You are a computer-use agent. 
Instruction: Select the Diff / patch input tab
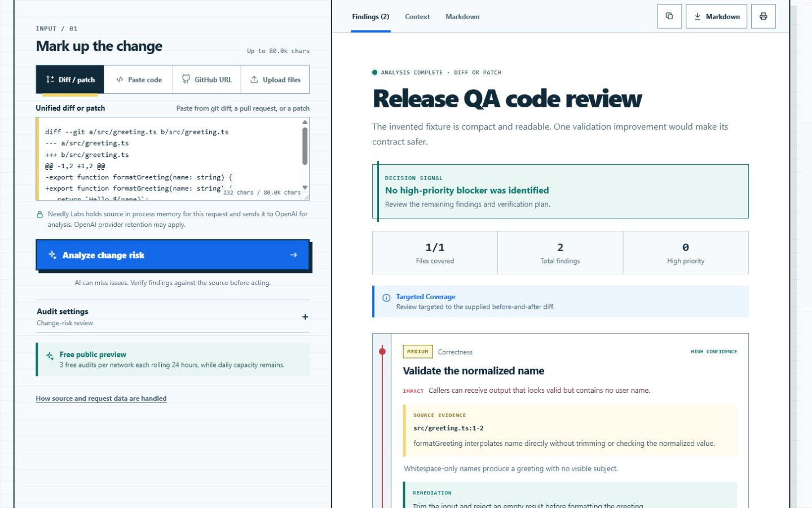click(70, 80)
